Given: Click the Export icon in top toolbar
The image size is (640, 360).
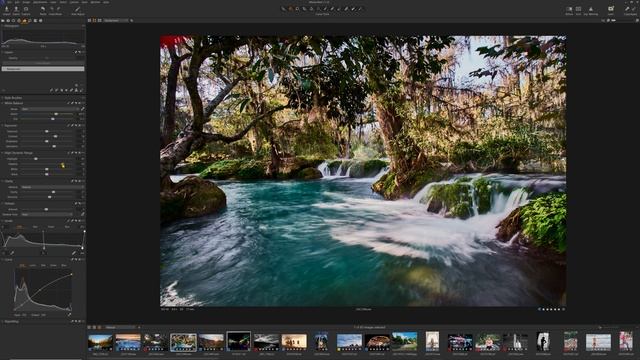Looking at the screenshot, I should click(16, 9).
